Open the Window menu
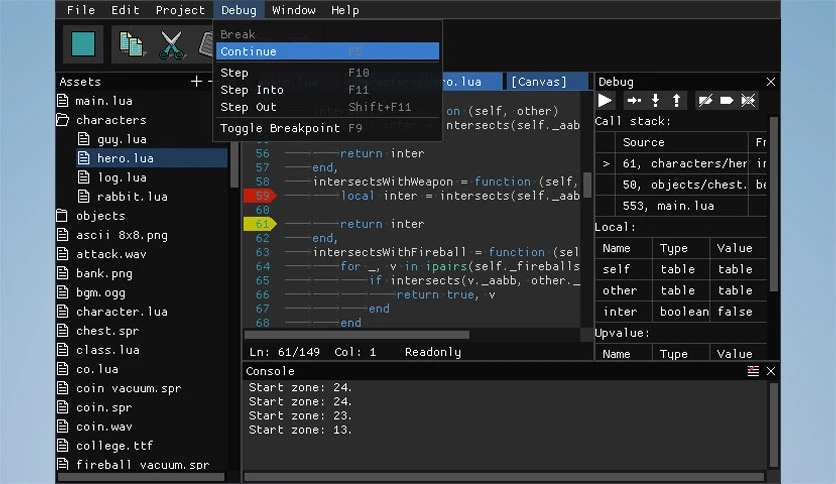Image resolution: width=836 pixels, height=484 pixels. click(293, 10)
